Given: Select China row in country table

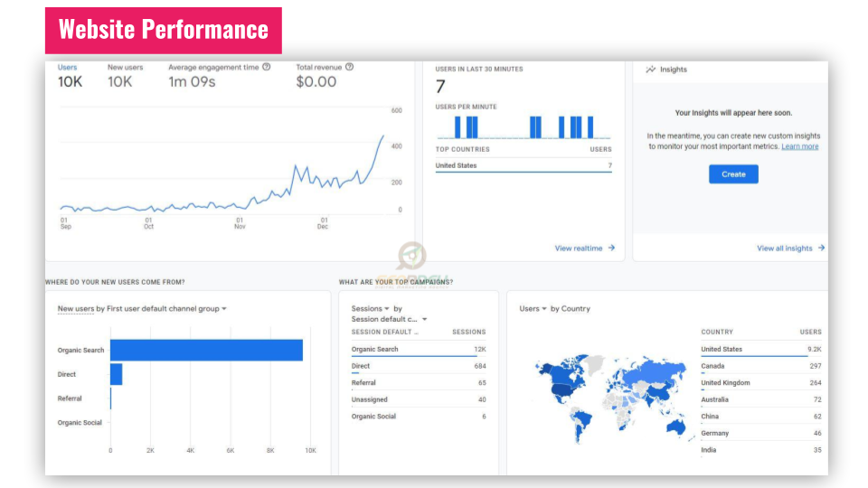Looking at the screenshot, I should (761, 416).
